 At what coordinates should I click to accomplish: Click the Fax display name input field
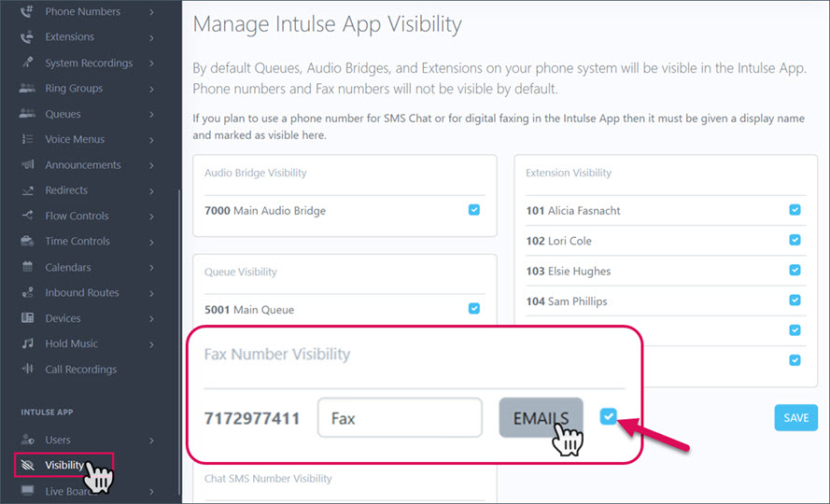click(400, 418)
